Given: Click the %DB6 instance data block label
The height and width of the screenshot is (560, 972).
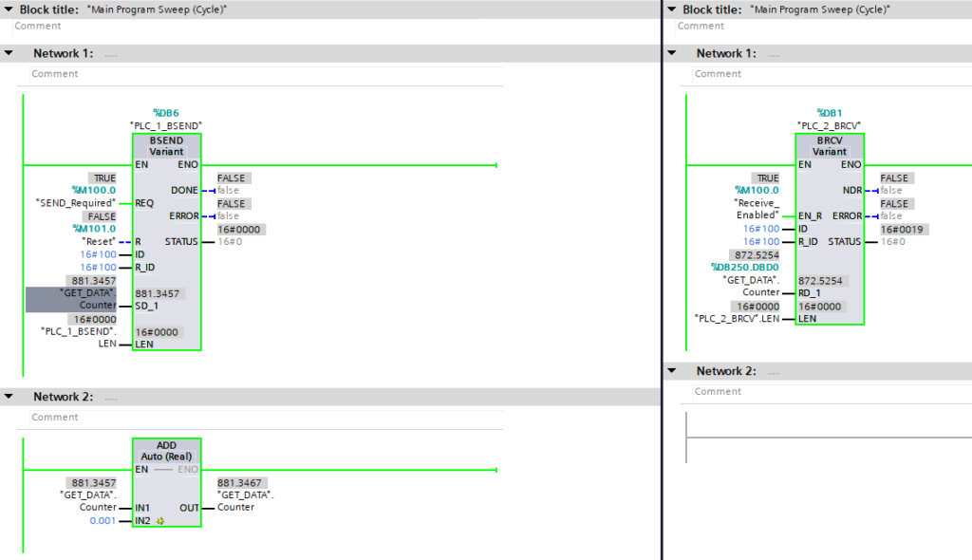Looking at the screenshot, I should pos(165,113).
